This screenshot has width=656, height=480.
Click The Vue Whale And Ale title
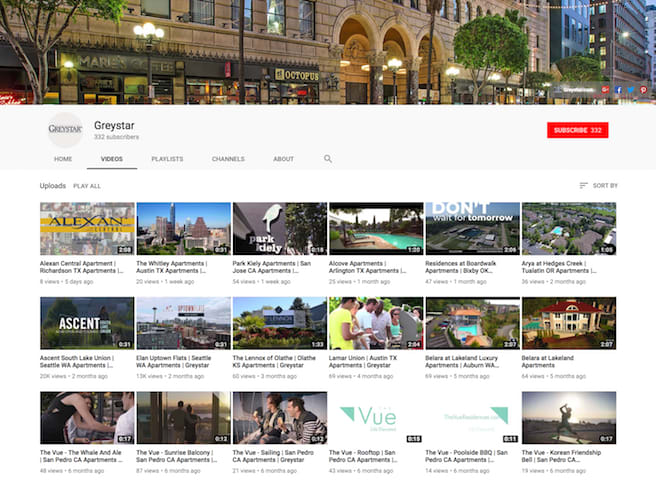point(81,456)
